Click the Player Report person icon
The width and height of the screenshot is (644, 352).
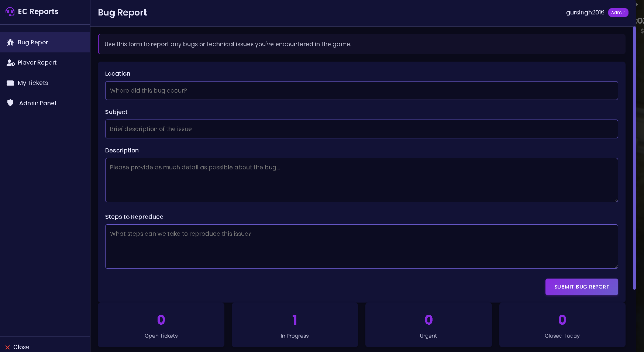10,62
